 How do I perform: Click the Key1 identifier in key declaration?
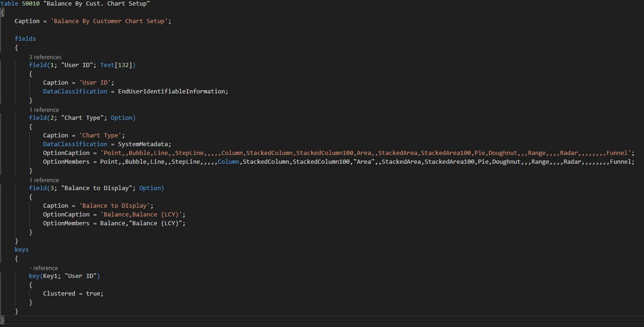coord(50,276)
